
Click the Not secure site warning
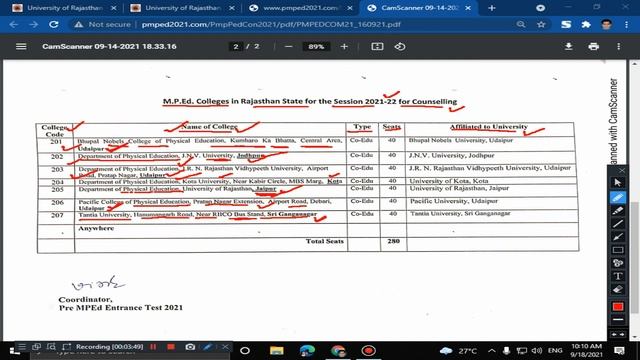102,24
